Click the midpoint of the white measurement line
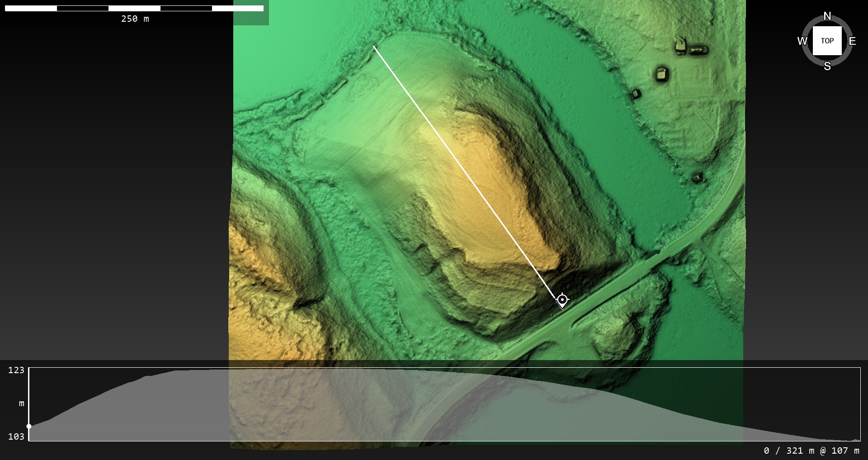868x460 pixels. coord(467,173)
